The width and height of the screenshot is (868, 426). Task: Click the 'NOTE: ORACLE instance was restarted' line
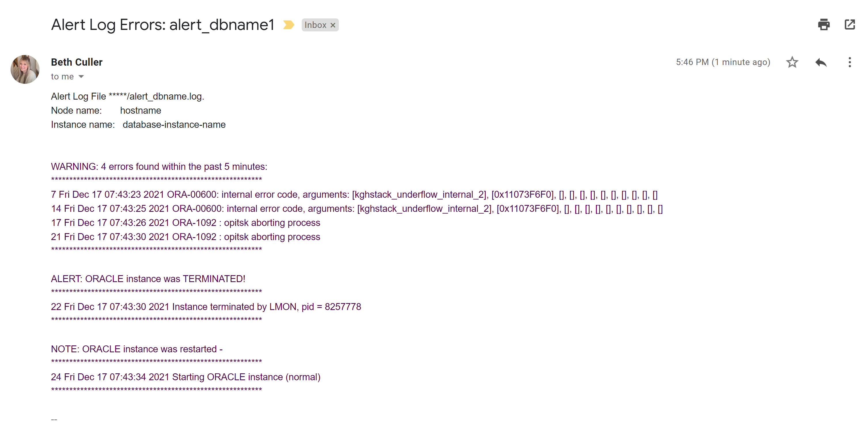[137, 349]
